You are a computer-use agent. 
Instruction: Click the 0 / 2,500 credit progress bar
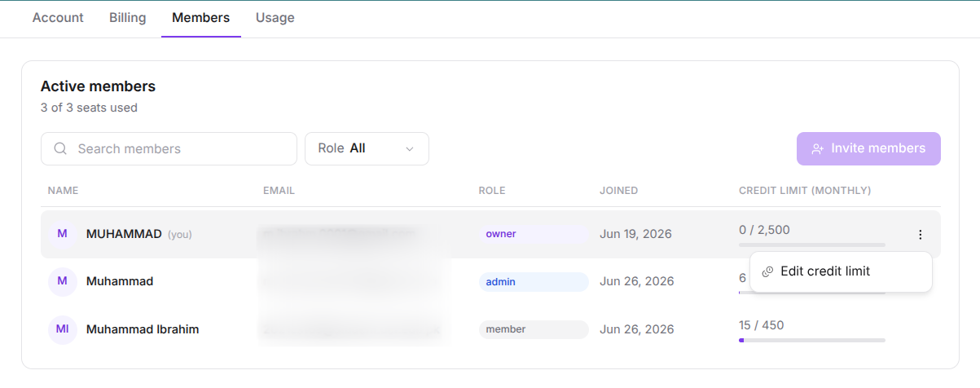click(x=811, y=245)
